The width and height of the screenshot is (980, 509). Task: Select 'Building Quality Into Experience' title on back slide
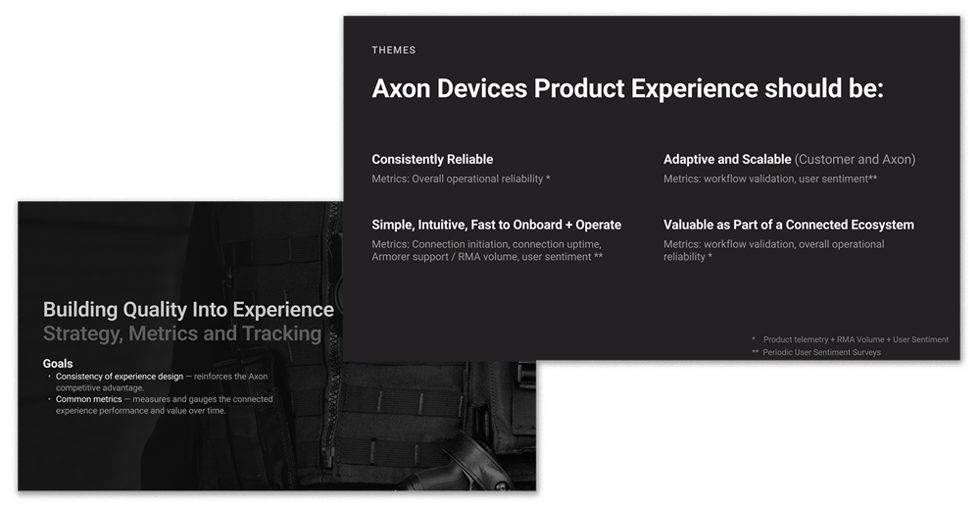[188, 310]
